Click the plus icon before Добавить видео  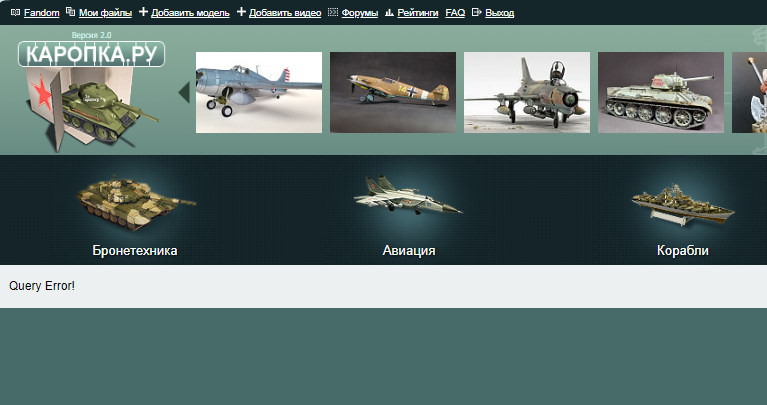[x=241, y=13]
